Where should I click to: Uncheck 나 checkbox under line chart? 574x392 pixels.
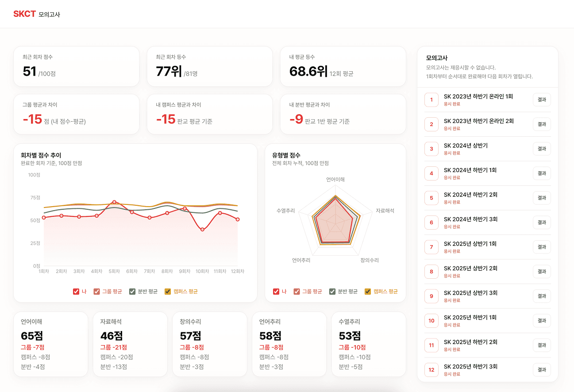click(76, 292)
